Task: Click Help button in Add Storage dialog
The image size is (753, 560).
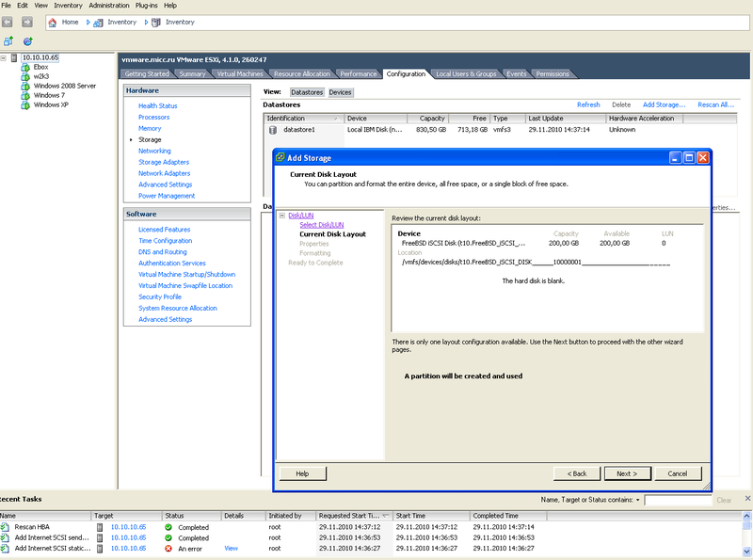Action: pos(302,473)
